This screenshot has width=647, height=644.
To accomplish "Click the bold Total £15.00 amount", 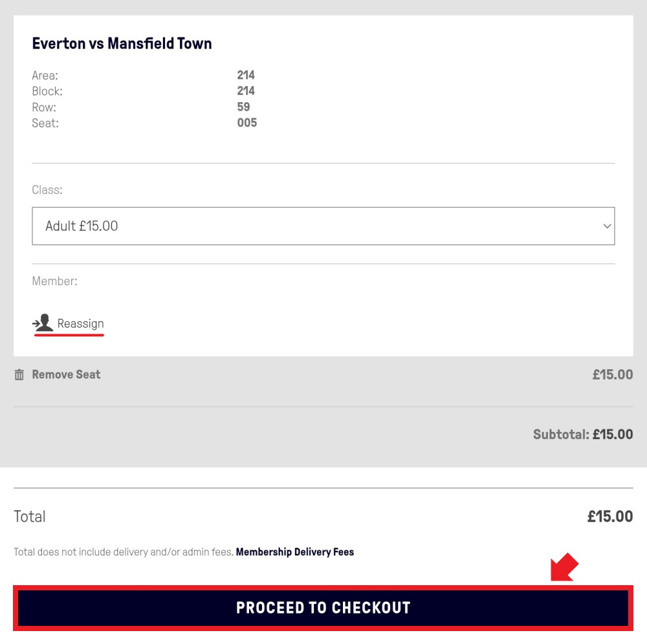I will pos(610,516).
